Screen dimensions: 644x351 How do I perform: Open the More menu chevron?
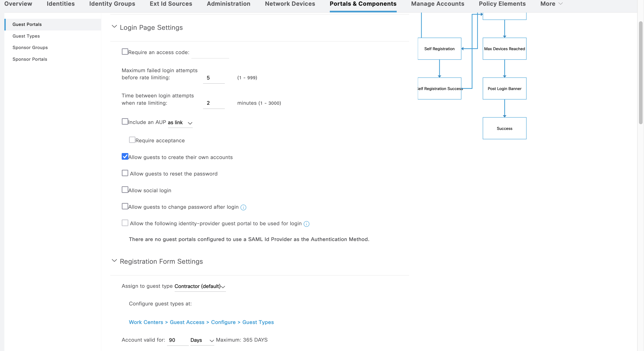click(561, 4)
